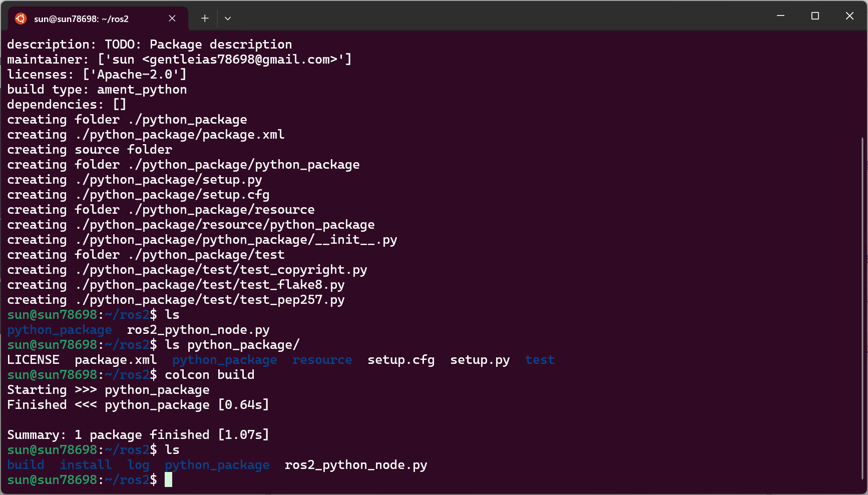The image size is (868, 495).
Task: Click the setup.py filename in the listing
Action: pyautogui.click(x=479, y=359)
